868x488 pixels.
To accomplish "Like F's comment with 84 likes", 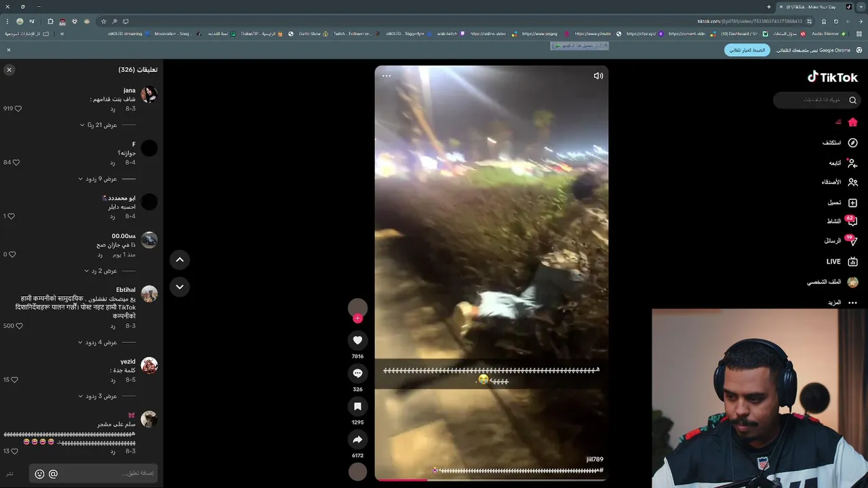I will coord(16,163).
